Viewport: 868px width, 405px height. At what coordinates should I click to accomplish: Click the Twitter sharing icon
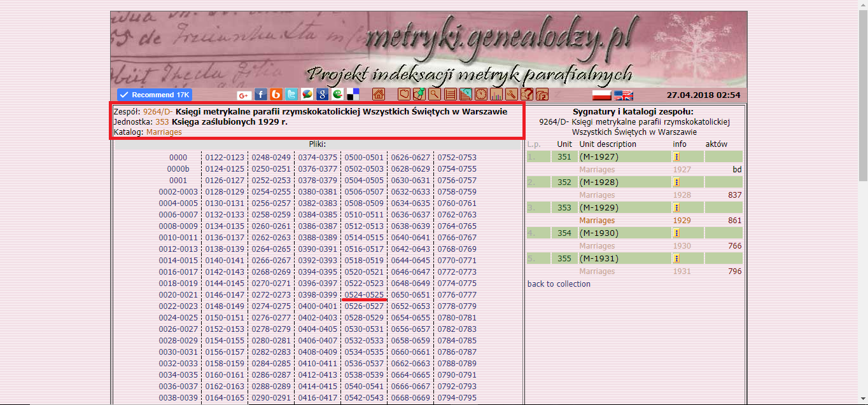(291, 94)
